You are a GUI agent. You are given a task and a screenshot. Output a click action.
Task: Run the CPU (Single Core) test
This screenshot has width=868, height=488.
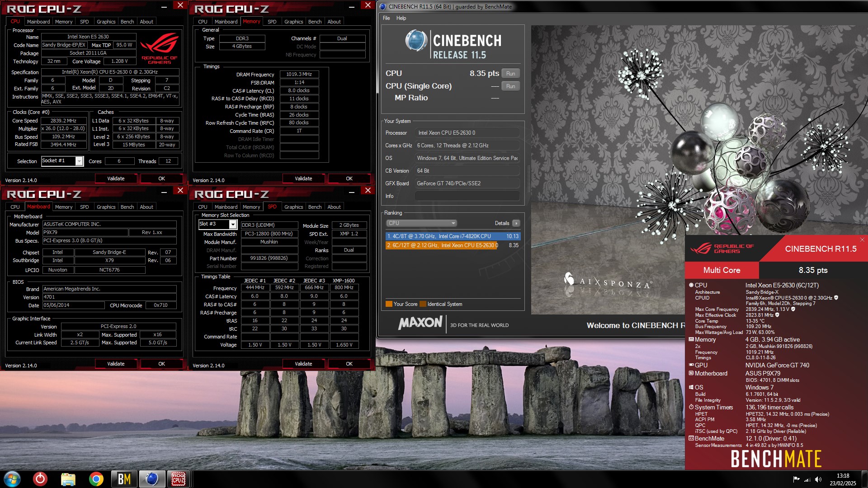510,86
